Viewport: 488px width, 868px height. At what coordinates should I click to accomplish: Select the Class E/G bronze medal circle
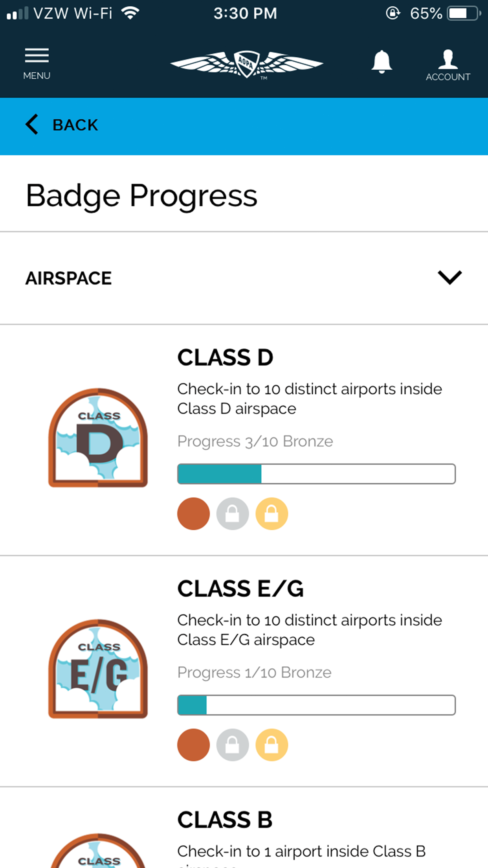[193, 745]
